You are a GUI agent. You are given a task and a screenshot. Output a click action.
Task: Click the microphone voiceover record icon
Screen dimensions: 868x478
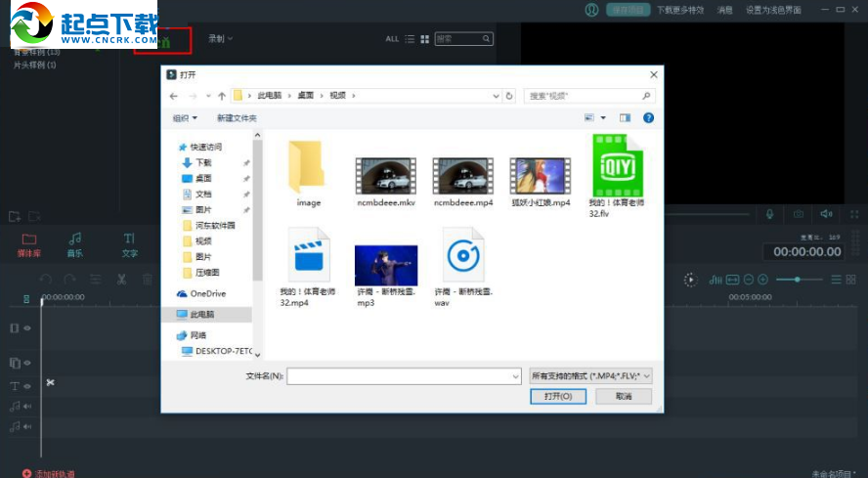(769, 214)
